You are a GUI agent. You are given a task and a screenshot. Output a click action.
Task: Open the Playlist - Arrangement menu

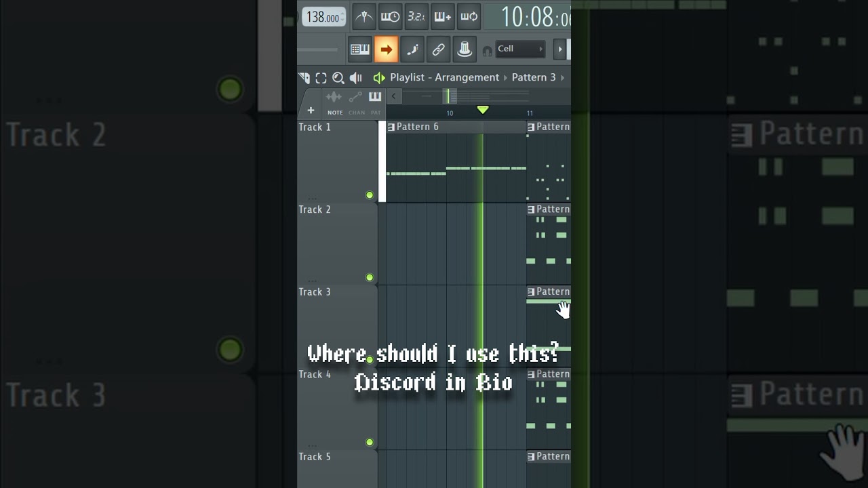point(444,77)
